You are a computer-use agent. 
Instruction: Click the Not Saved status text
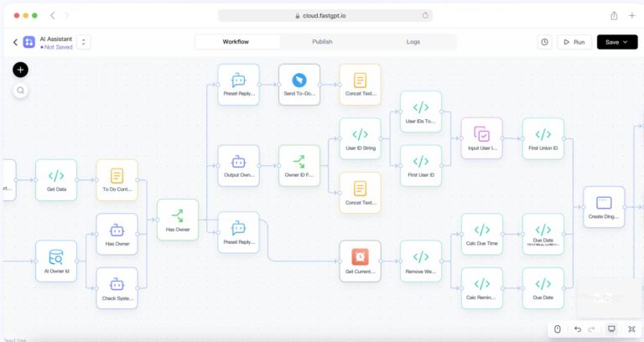[x=59, y=47]
